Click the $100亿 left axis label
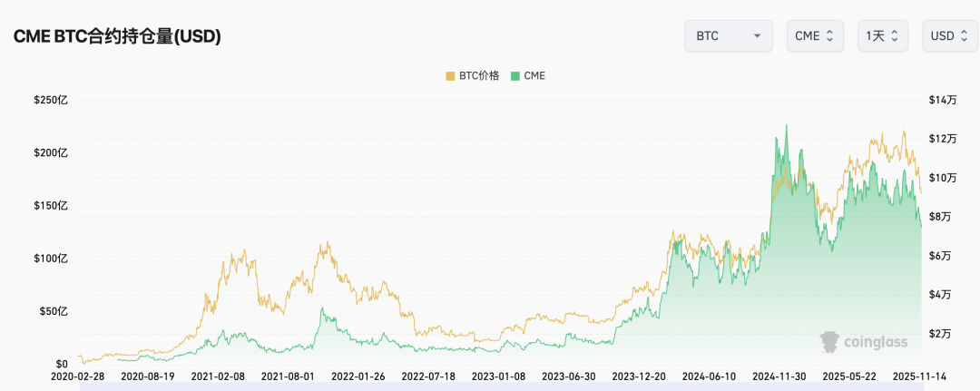Viewport: 980px width, 391px height. pyautogui.click(x=51, y=259)
